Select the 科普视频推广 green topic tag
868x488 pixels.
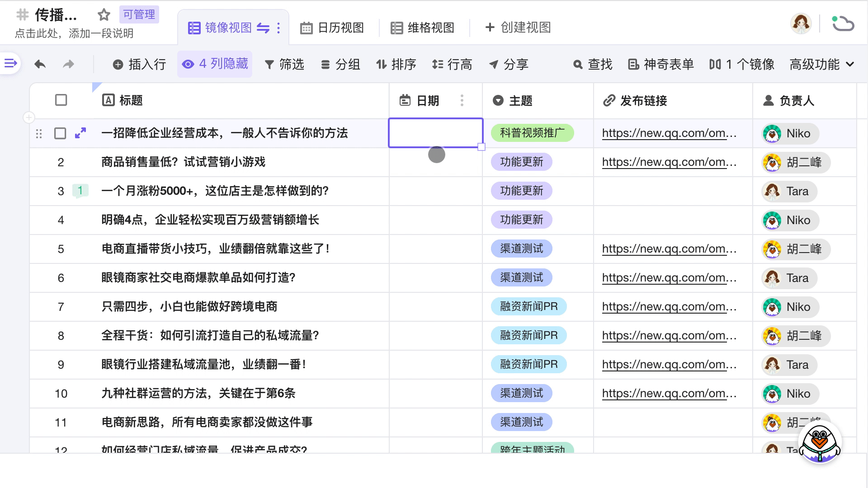532,133
